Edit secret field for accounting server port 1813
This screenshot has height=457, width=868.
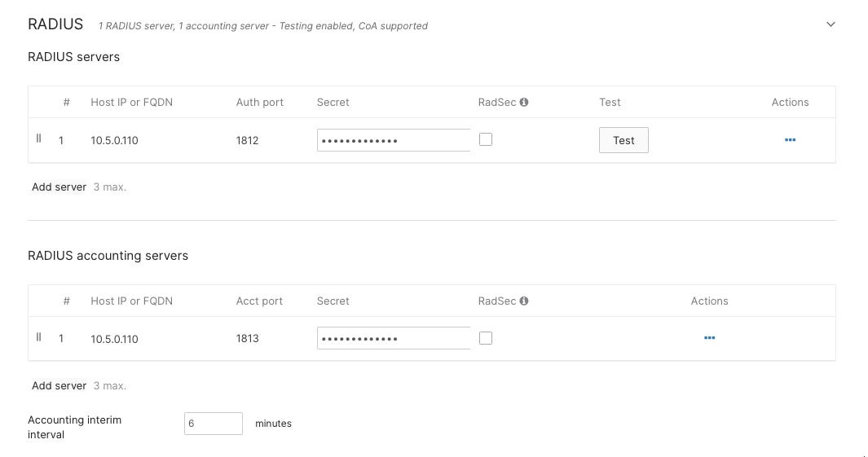pos(394,338)
